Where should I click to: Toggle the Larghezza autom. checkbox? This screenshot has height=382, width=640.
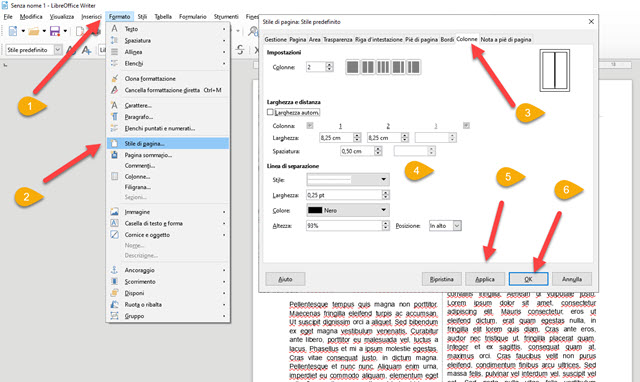click(x=270, y=112)
